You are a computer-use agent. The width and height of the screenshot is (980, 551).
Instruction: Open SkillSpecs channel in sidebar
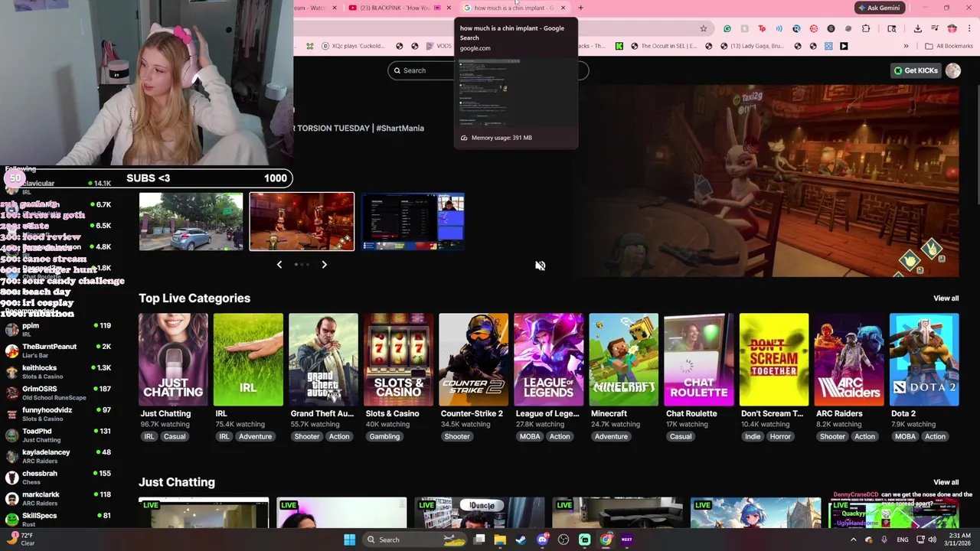59,520
